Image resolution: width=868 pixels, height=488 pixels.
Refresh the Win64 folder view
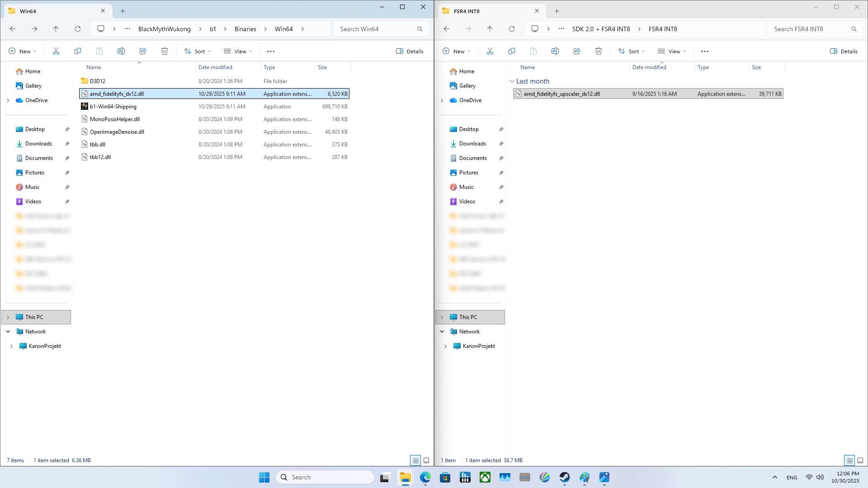[x=78, y=29]
